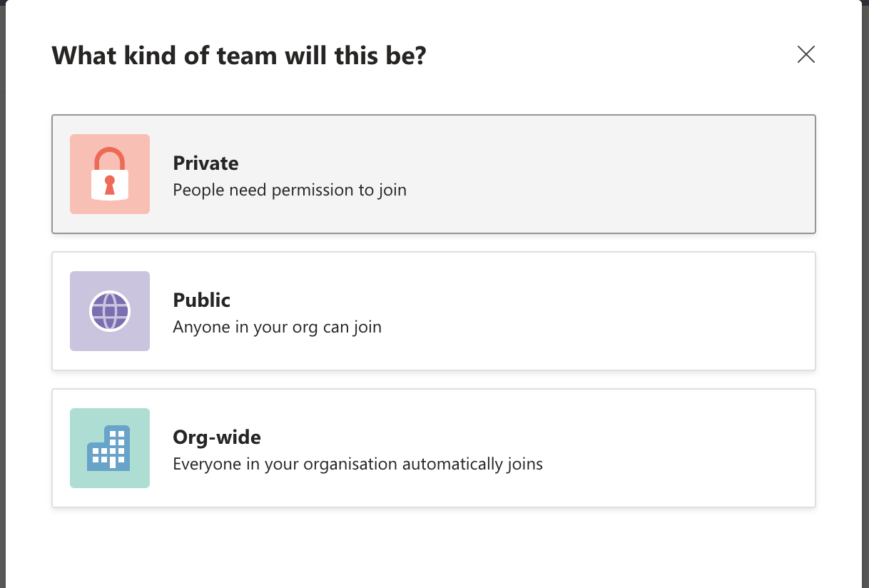This screenshot has width=869, height=588.
Task: Click the bold "Private" heading
Action: tap(205, 163)
